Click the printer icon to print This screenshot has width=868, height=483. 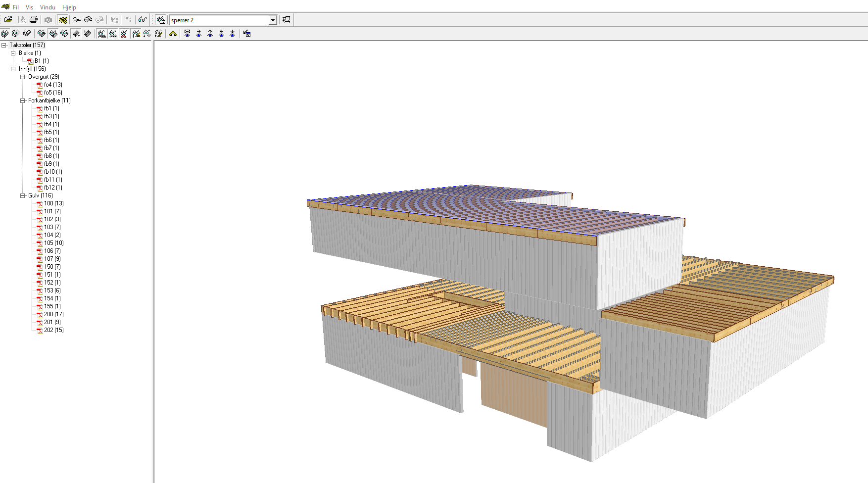(x=34, y=20)
